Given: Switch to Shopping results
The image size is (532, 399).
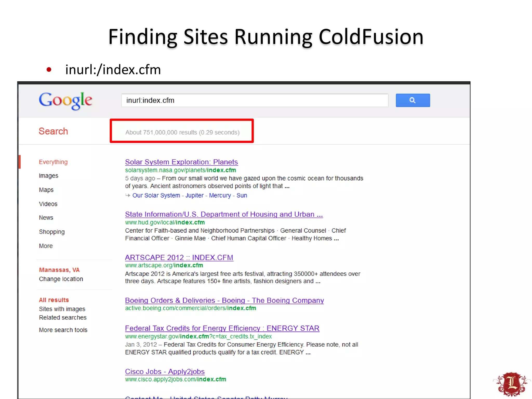Looking at the screenshot, I should (x=52, y=232).
